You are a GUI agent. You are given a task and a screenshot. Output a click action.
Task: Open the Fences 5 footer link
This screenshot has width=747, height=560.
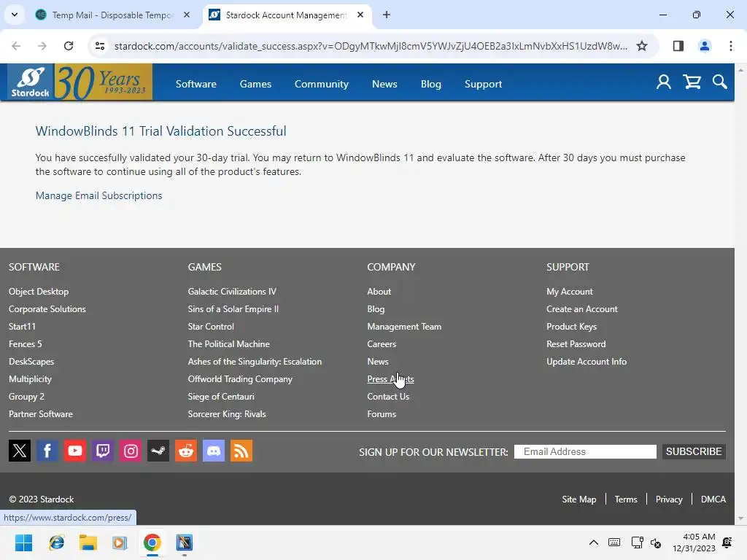[x=26, y=344]
